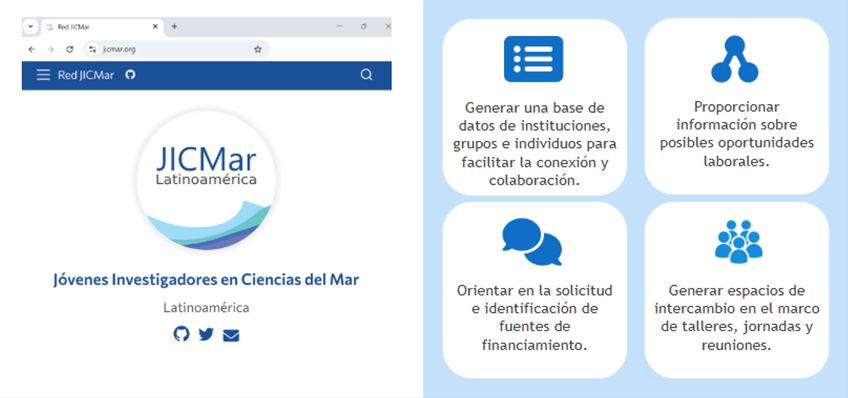This screenshot has height=398, width=848.
Task: Click the 'Generar una base de datos' text
Action: click(x=535, y=143)
